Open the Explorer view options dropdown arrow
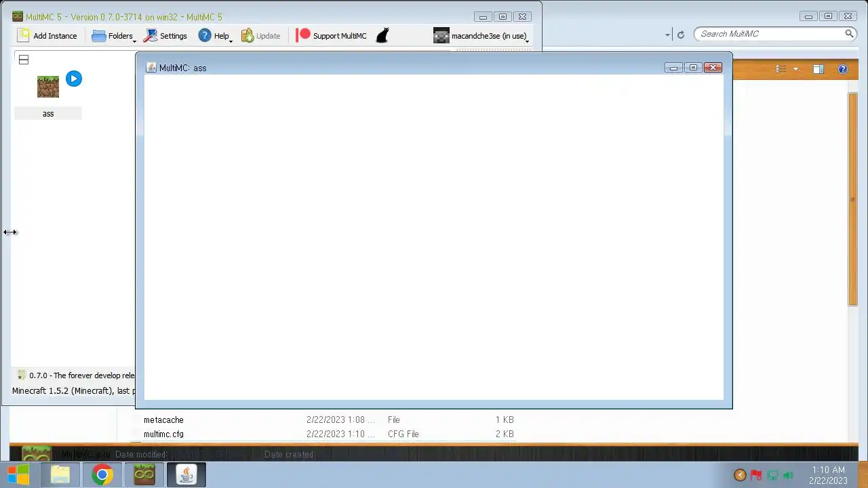Image resolution: width=868 pixels, height=488 pixels. 795,69
